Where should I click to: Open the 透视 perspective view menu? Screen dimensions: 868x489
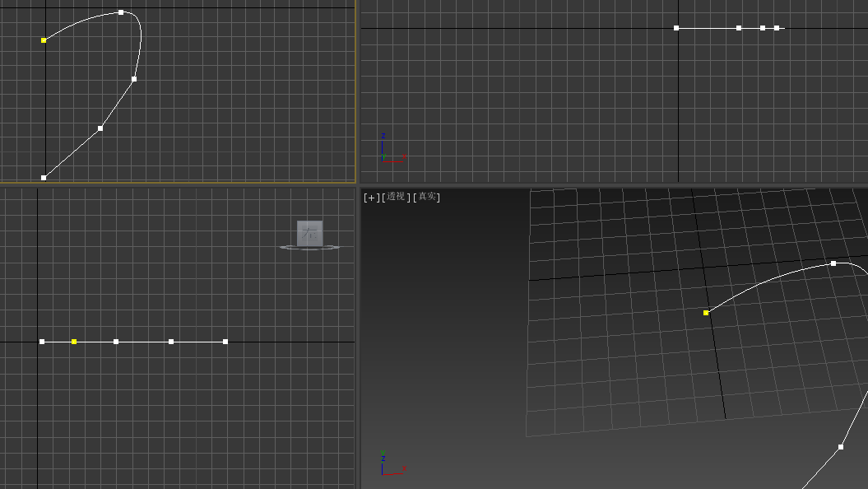click(396, 197)
